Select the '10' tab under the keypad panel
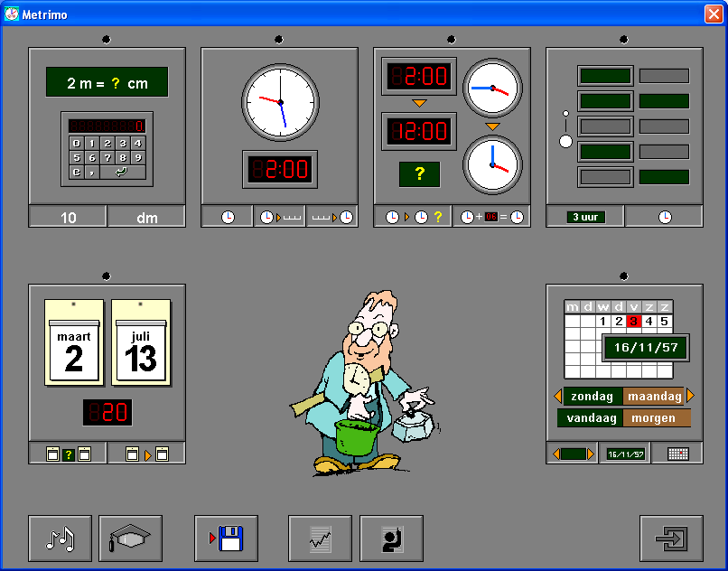 68,217
